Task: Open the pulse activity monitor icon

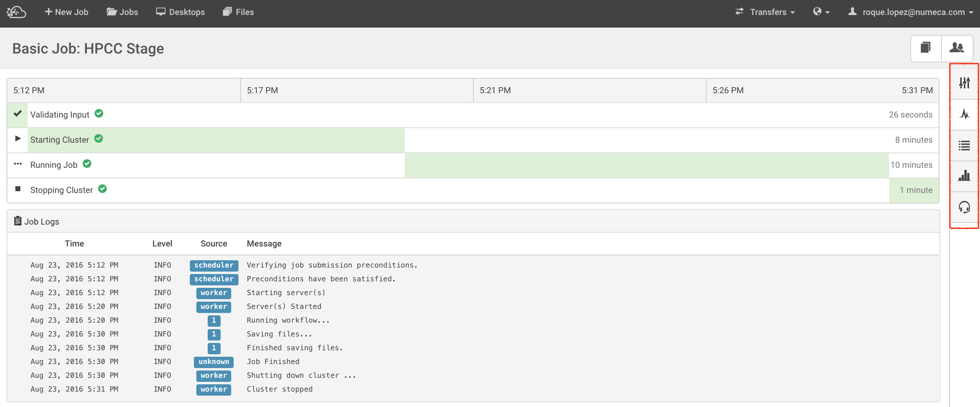Action: click(964, 114)
